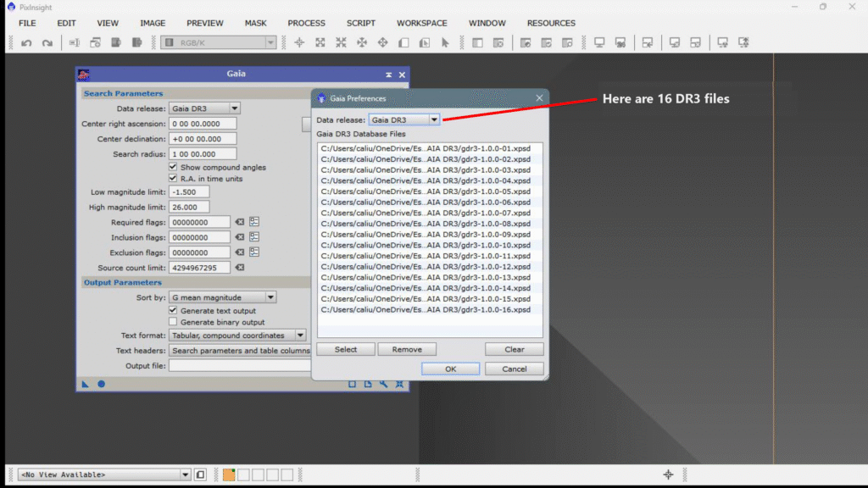Open Gaia preferences with the wrench icon
Viewport: 868px width, 488px height.
pos(384,384)
